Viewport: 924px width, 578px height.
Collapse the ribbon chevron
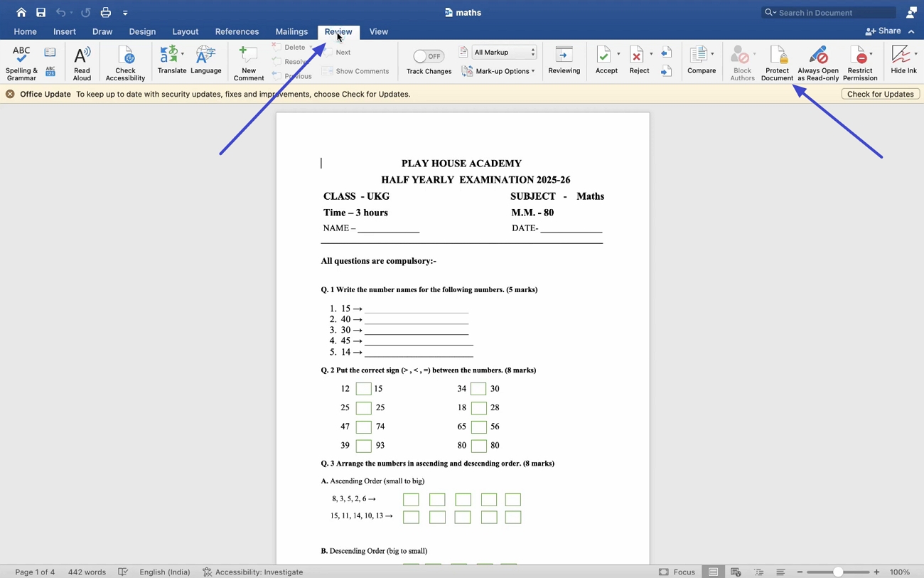[911, 31]
